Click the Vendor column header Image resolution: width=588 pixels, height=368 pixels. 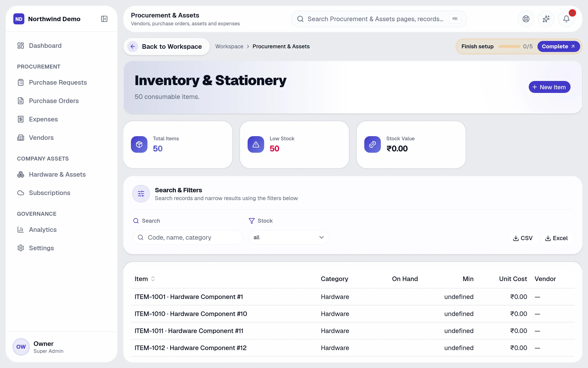(545, 279)
